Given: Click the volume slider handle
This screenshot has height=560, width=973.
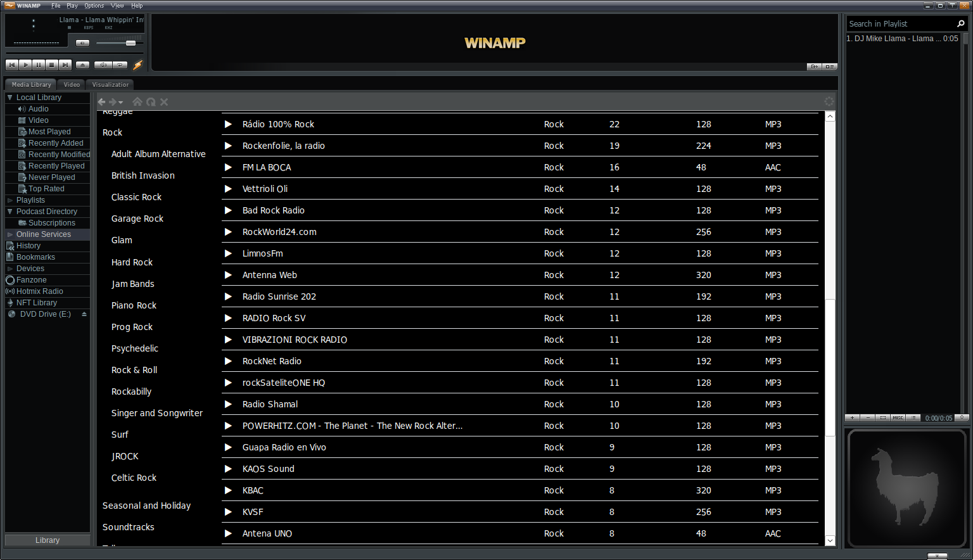Looking at the screenshot, I should (130, 43).
